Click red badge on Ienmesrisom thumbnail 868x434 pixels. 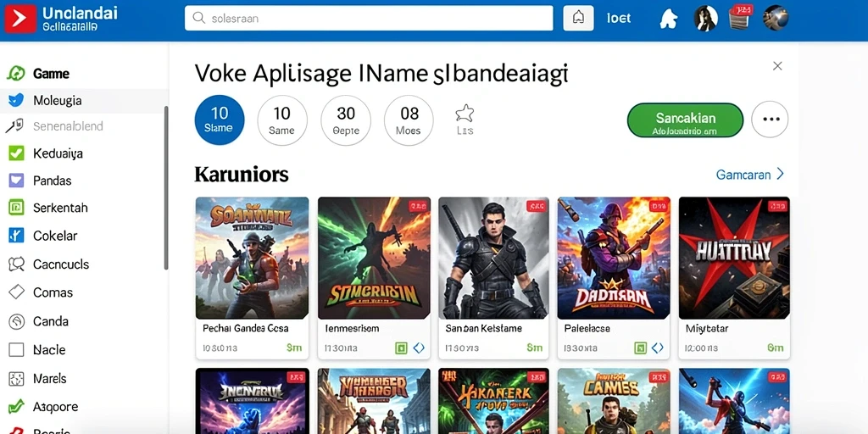point(417,206)
